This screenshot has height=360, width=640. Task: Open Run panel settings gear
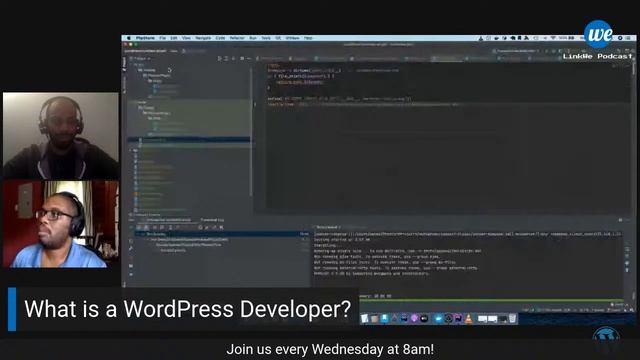(620, 220)
